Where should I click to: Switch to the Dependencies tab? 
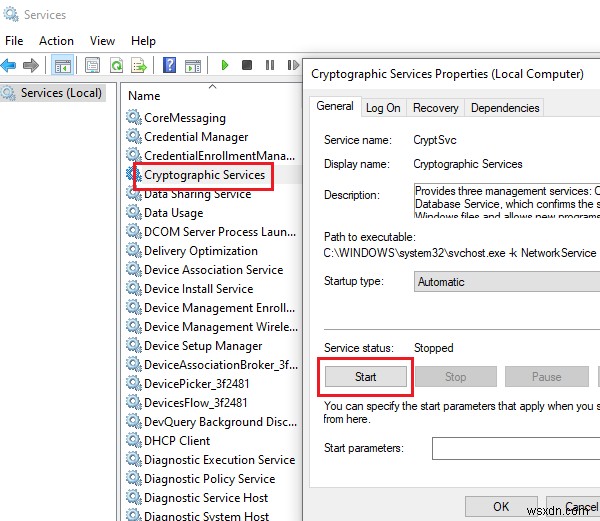click(x=505, y=108)
